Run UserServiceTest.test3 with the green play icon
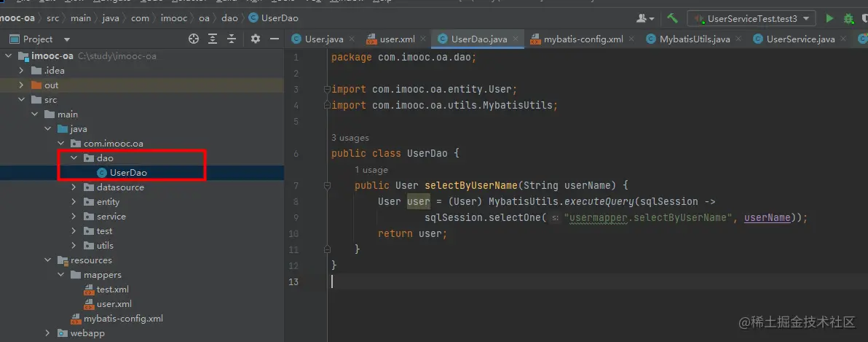 point(829,18)
